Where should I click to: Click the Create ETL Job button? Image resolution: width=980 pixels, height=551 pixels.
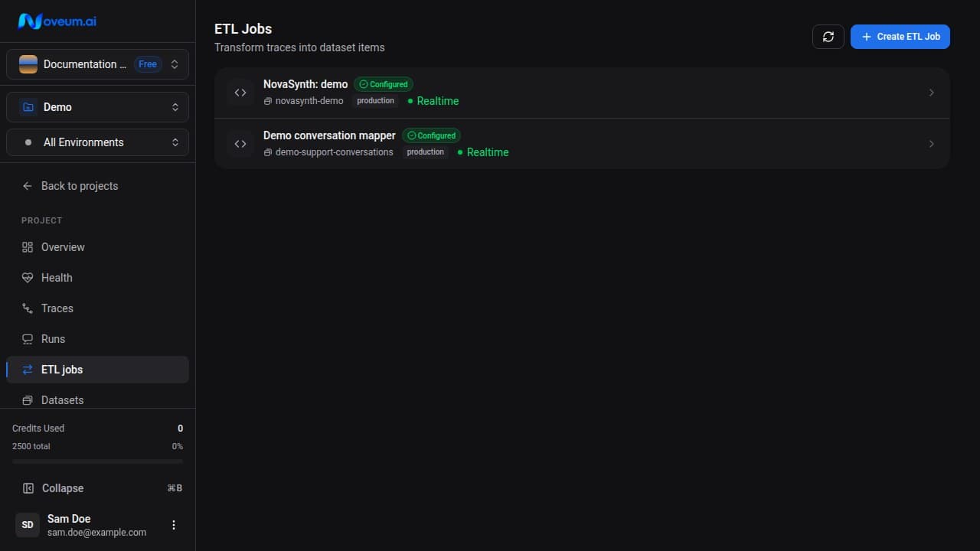click(900, 37)
